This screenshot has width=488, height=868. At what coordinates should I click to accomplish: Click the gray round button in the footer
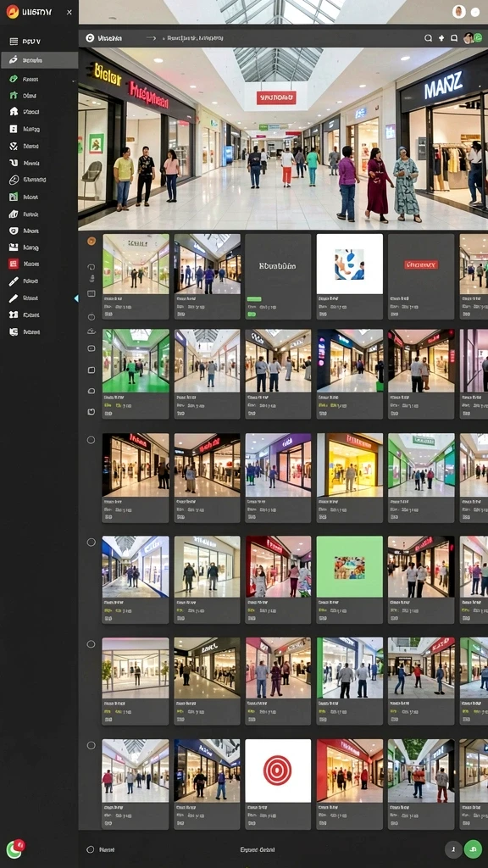coord(454,849)
